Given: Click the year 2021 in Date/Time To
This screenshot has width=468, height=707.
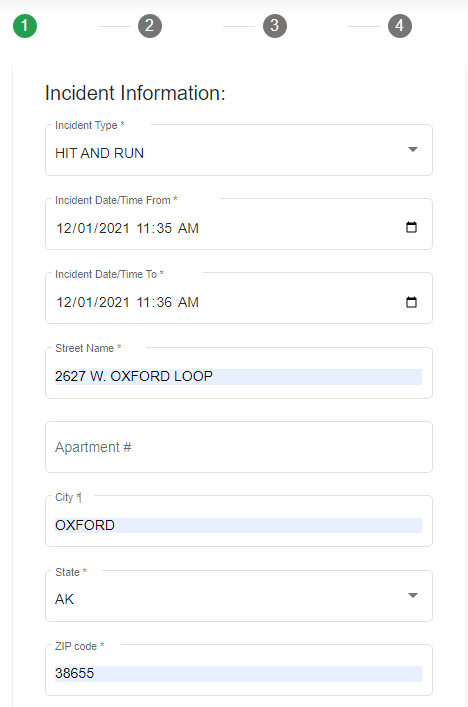Looking at the screenshot, I should [x=114, y=302].
